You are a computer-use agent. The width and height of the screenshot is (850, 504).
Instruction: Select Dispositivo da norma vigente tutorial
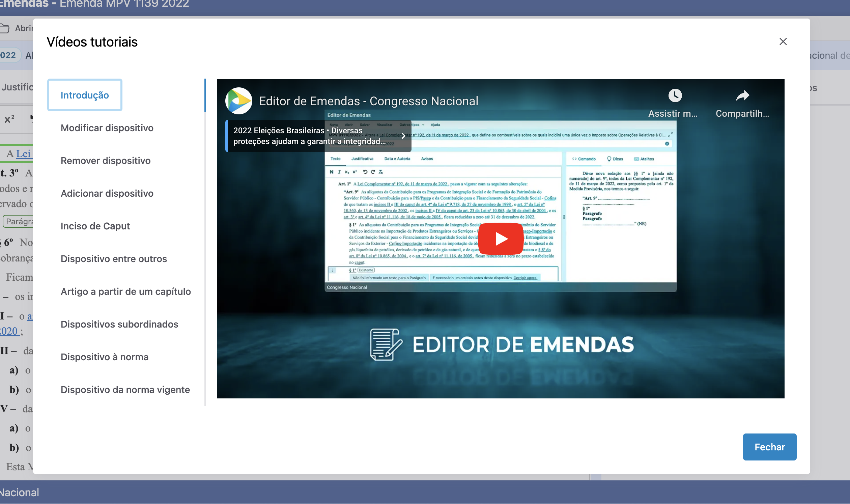coord(125,390)
